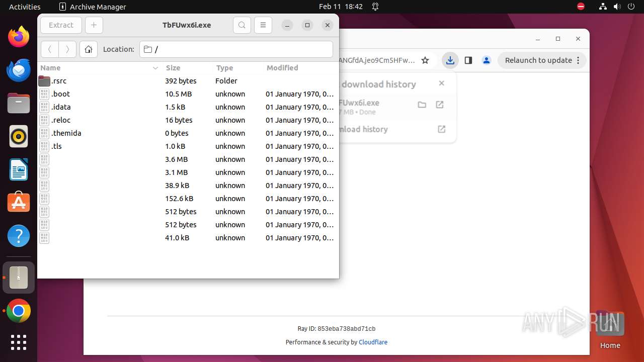Image resolution: width=644 pixels, height=362 pixels.
Task: Go back to previous archive location
Action: [x=49, y=49]
